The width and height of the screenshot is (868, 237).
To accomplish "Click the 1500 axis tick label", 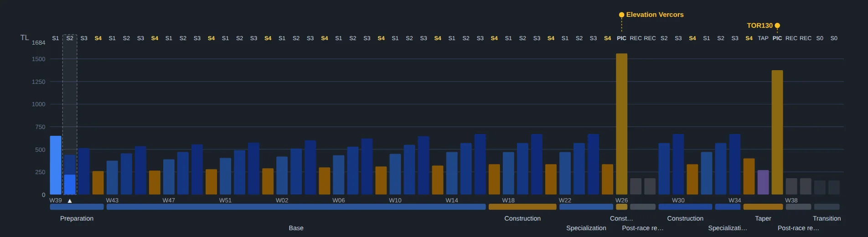I will 39,59.
